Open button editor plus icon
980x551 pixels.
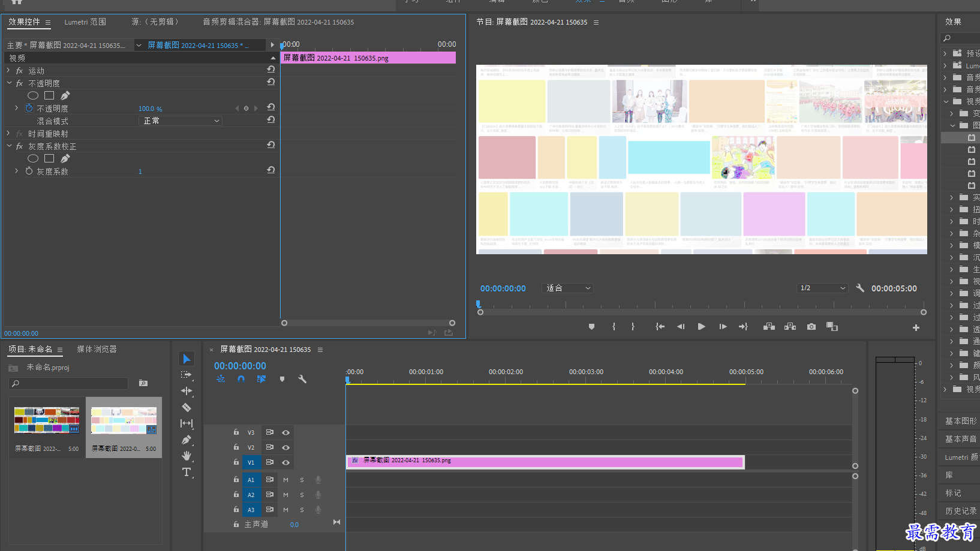916,327
